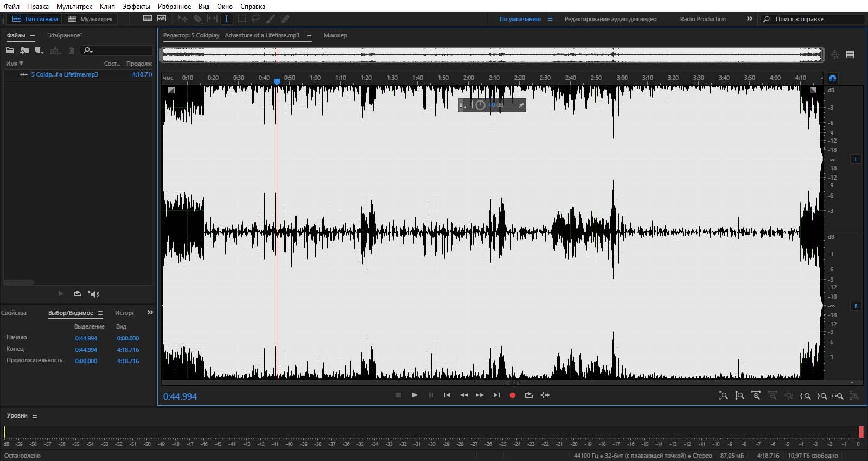Viewport: 868px width, 461px height.
Task: Toggle the left channel L button
Action: coord(856,159)
